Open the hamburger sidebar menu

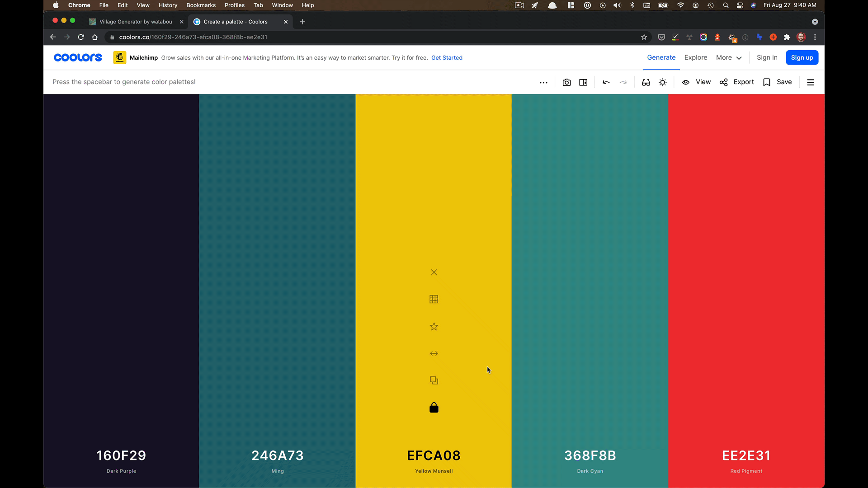811,82
